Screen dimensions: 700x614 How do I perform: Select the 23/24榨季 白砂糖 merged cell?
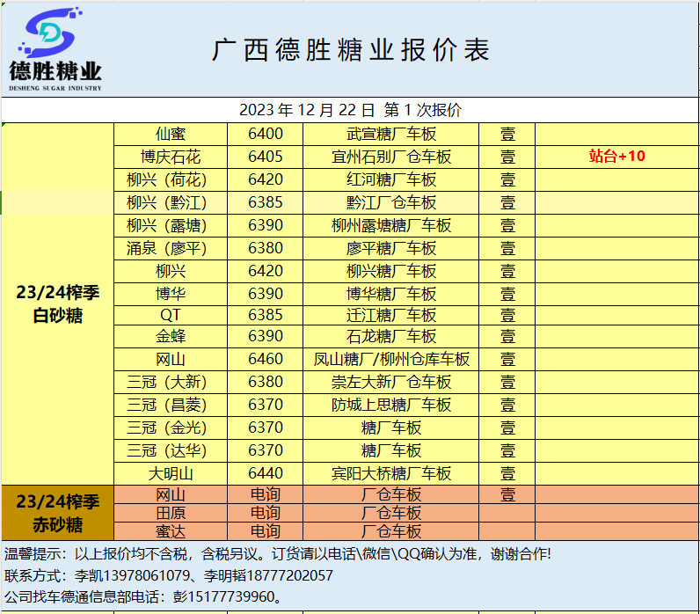(58, 303)
